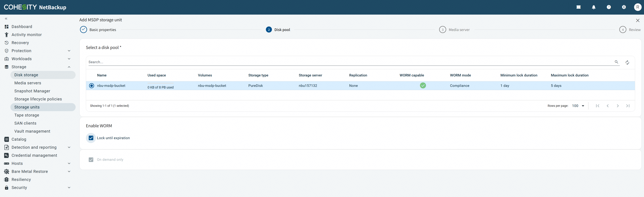Go to next page of results
The height and width of the screenshot is (197, 644).
pos(618,106)
